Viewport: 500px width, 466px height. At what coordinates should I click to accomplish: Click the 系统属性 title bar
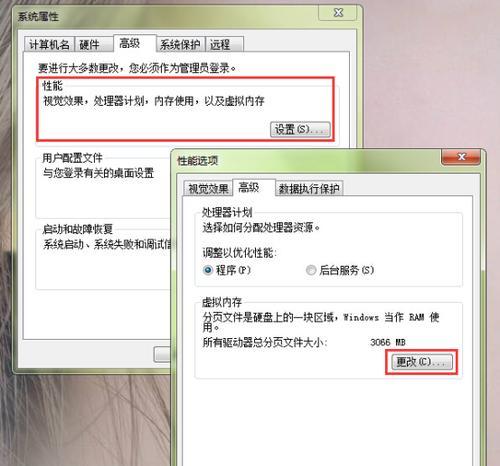167,16
